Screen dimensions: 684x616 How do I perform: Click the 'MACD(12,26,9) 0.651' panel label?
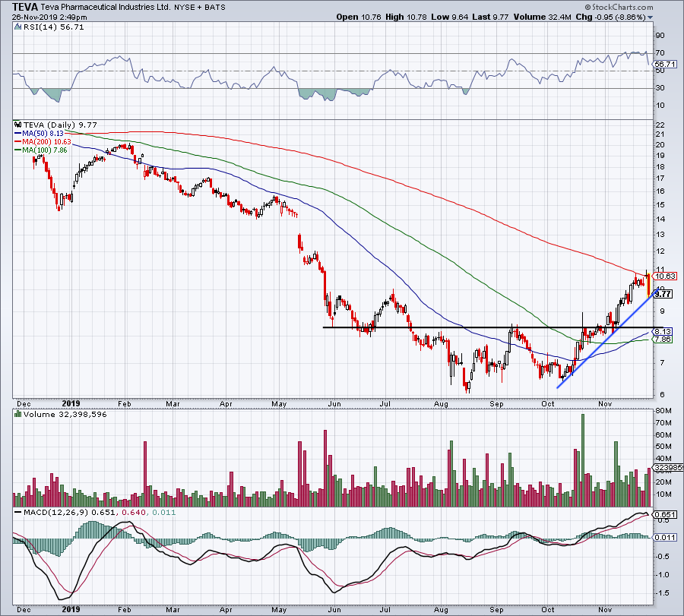point(70,512)
